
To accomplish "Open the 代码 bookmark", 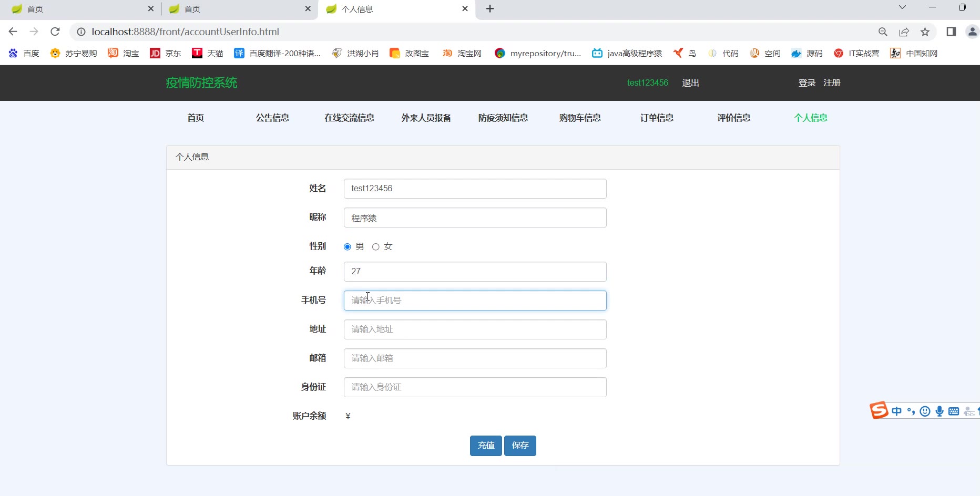I will (723, 53).
